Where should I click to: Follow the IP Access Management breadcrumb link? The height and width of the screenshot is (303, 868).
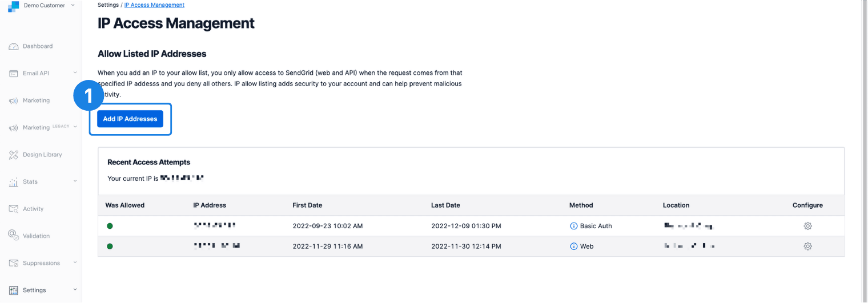[x=154, y=5]
